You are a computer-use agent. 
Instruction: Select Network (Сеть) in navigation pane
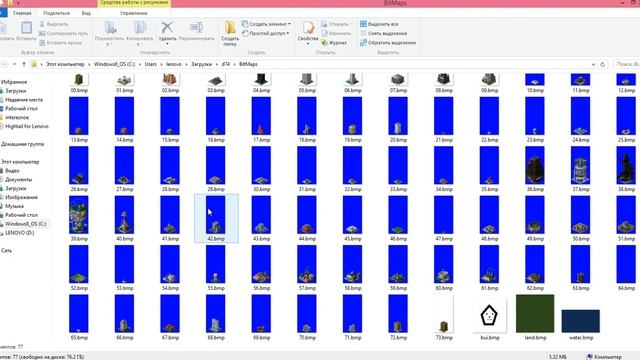[6, 250]
